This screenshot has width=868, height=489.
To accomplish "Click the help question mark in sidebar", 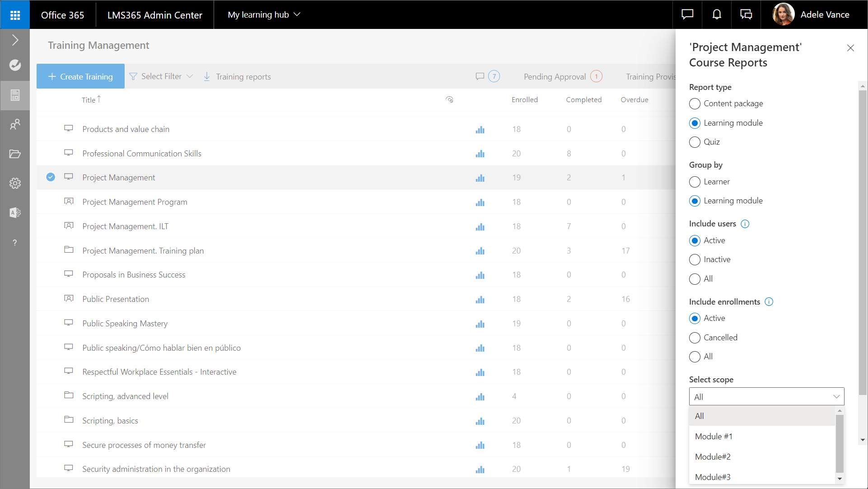I will click(x=15, y=243).
